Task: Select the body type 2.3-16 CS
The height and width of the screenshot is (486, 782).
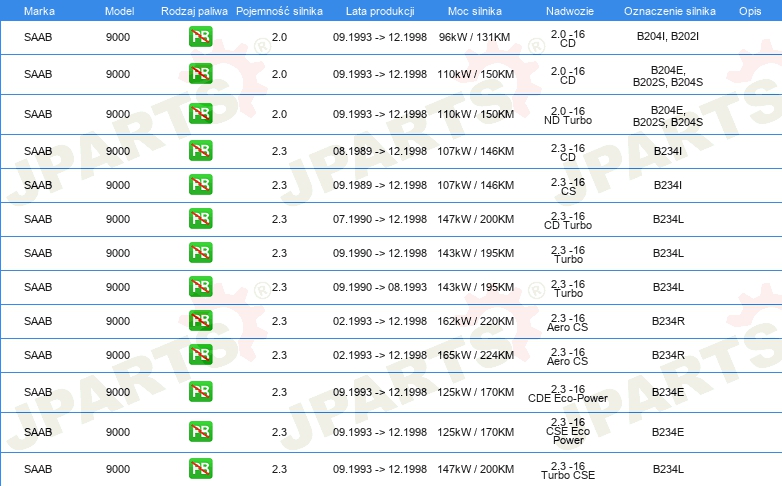Action: [x=568, y=186]
